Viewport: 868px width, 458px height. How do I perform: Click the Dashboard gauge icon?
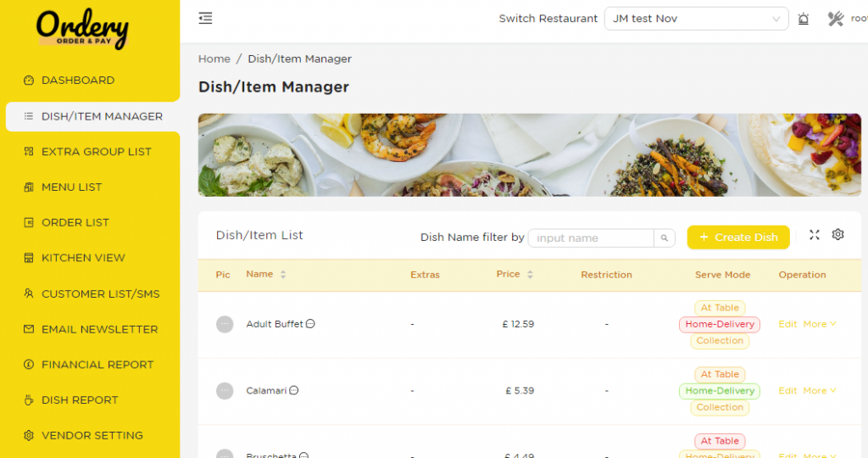pos(29,81)
